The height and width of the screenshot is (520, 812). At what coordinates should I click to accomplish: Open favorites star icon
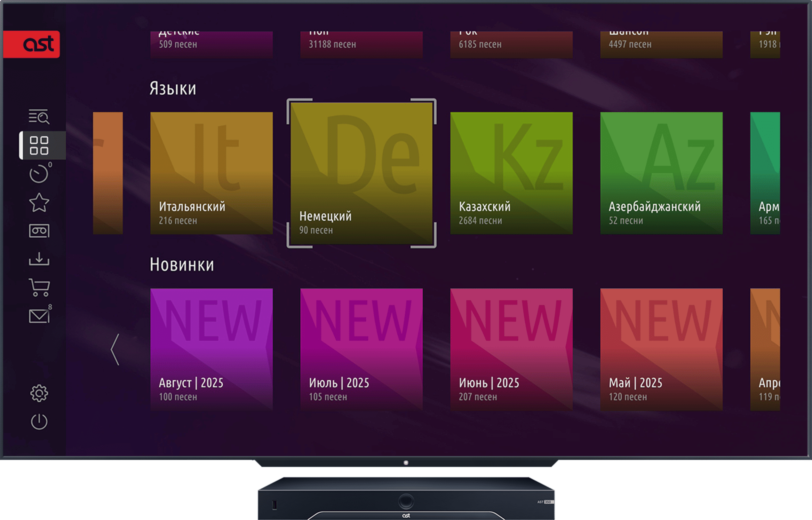click(39, 203)
